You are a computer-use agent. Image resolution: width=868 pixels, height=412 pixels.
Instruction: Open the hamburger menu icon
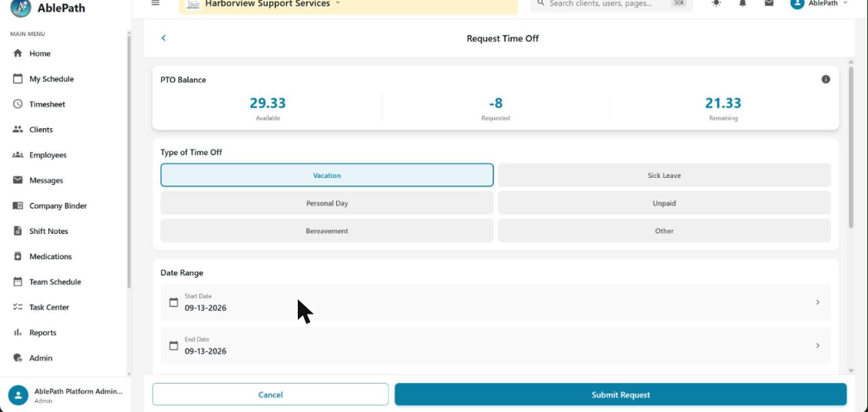(156, 3)
